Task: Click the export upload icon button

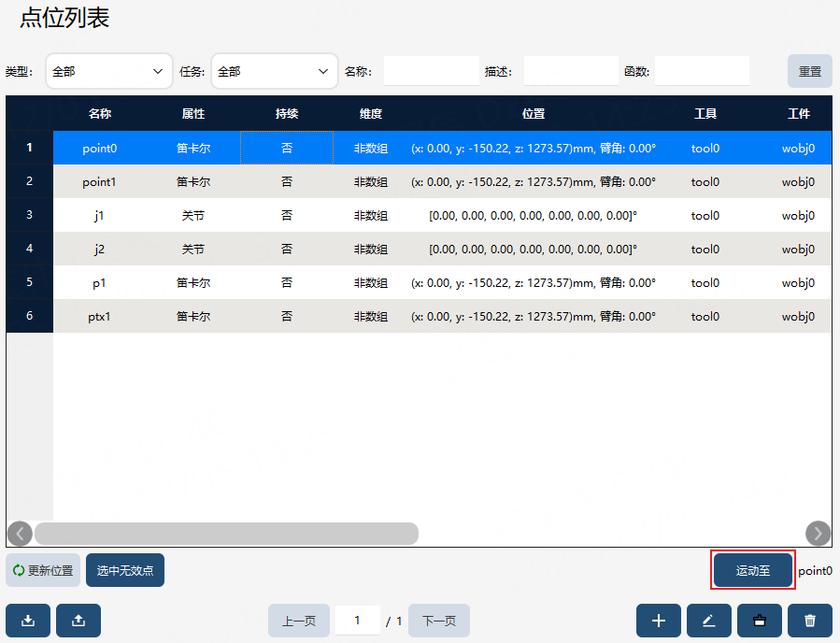Action: point(78,621)
